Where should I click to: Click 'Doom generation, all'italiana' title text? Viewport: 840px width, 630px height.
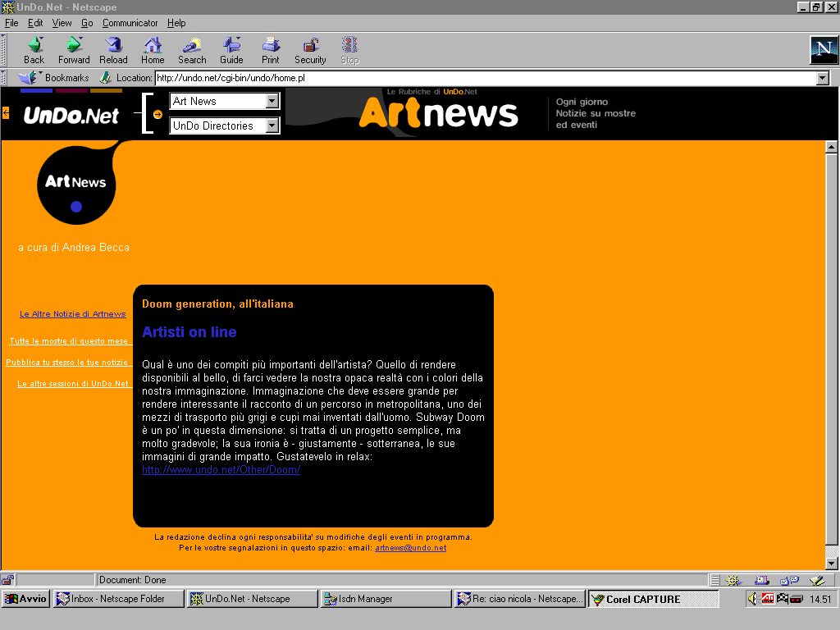(217, 304)
